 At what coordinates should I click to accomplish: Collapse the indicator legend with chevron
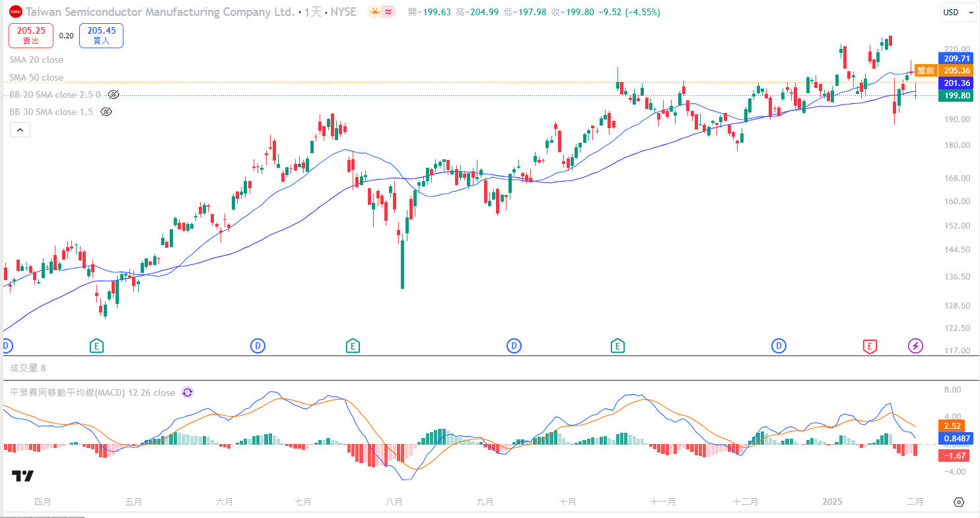tap(19, 130)
